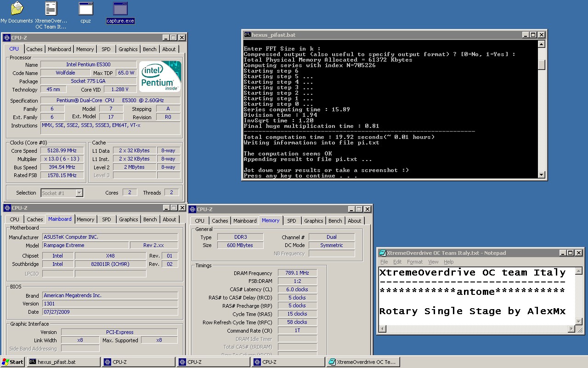The image size is (588, 368).
Task: Open the Help menu in Notepad
Action: click(x=449, y=262)
